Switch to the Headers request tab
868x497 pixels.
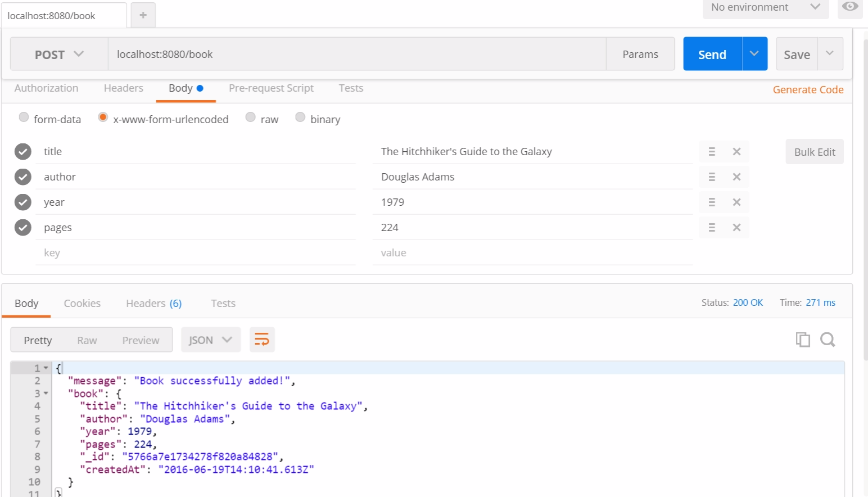(124, 88)
